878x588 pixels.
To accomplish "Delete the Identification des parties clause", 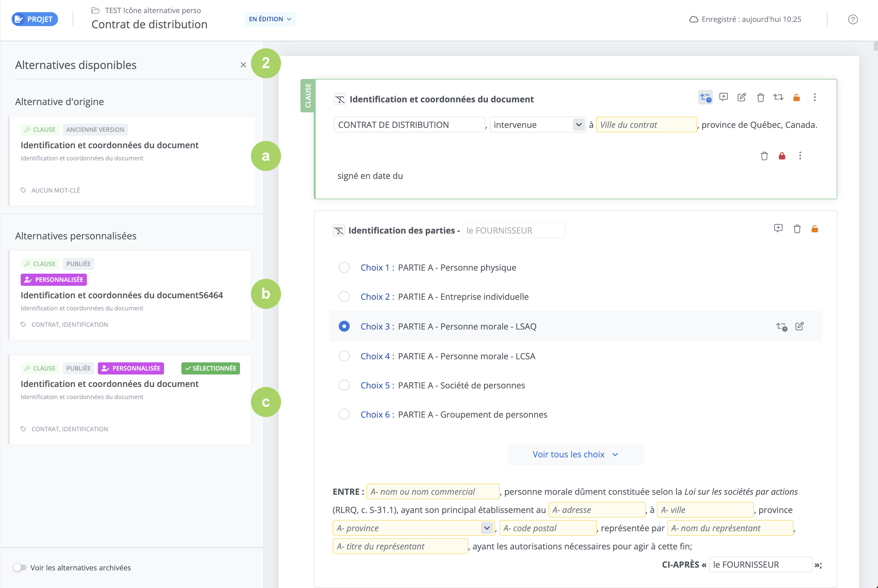I will click(x=797, y=229).
